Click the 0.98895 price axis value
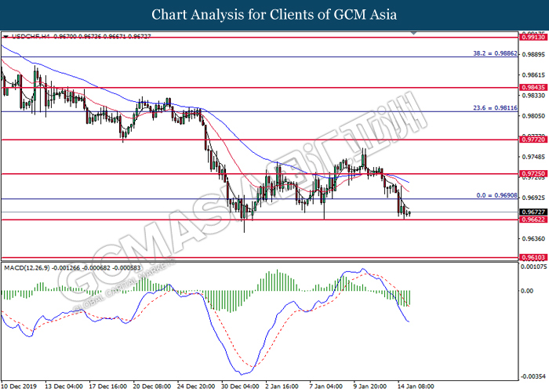The image size is (549, 392). pos(533,55)
